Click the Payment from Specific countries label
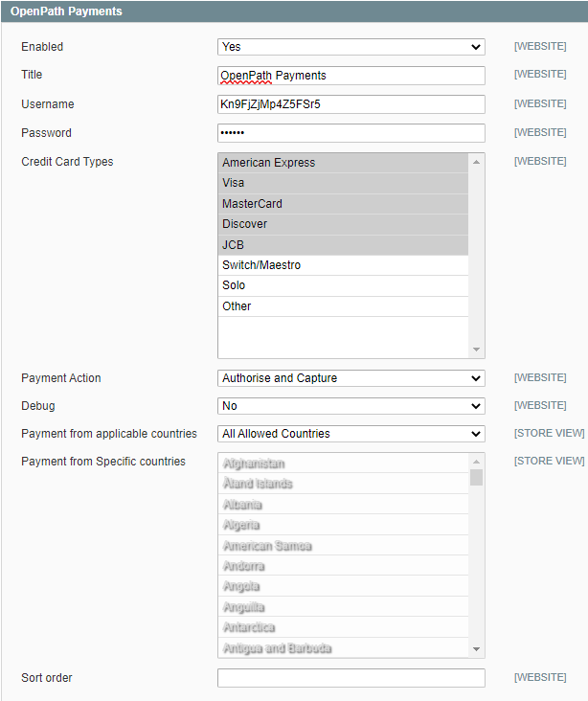This screenshot has width=588, height=701. (103, 462)
